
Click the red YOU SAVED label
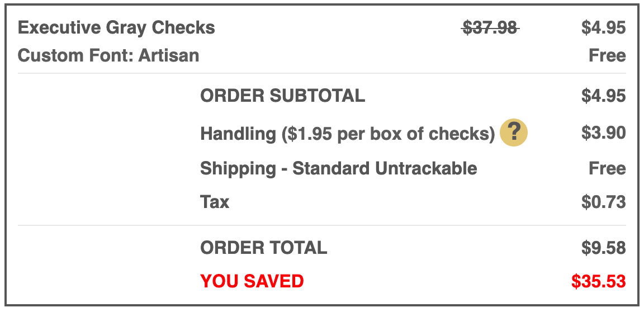tap(252, 281)
